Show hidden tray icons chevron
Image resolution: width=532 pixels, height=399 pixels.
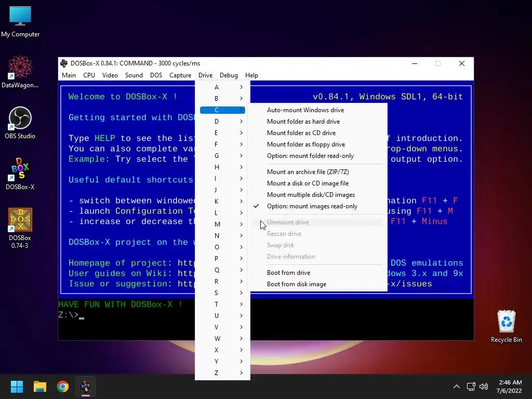[456, 387]
